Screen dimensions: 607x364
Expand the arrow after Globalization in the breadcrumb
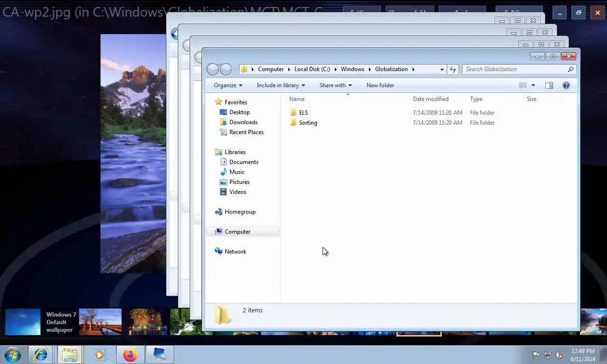pyautogui.click(x=413, y=69)
